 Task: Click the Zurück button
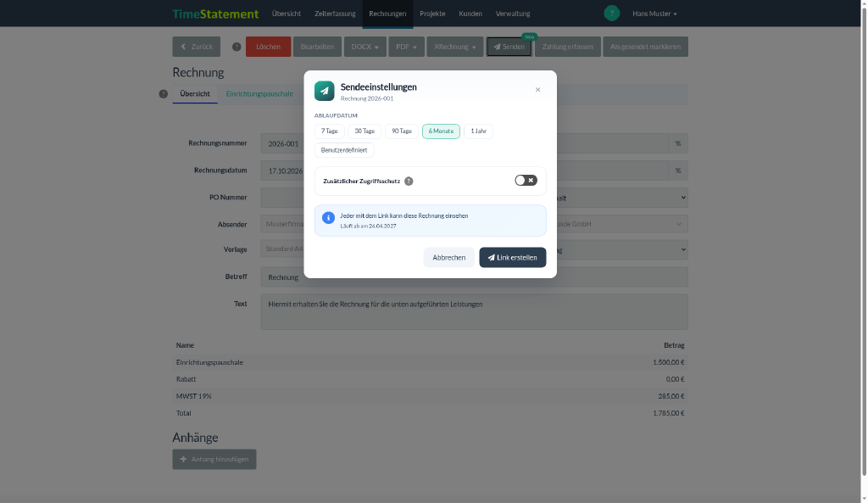196,47
